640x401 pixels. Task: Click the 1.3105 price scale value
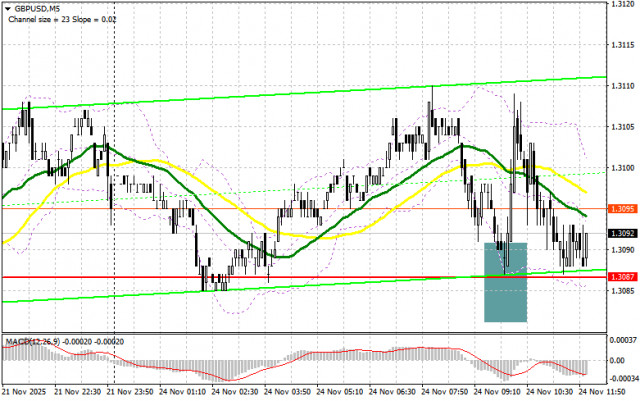(x=623, y=127)
